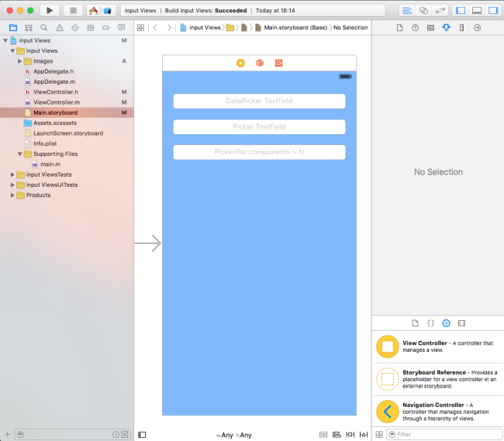Go forward in editor history

click(x=169, y=28)
